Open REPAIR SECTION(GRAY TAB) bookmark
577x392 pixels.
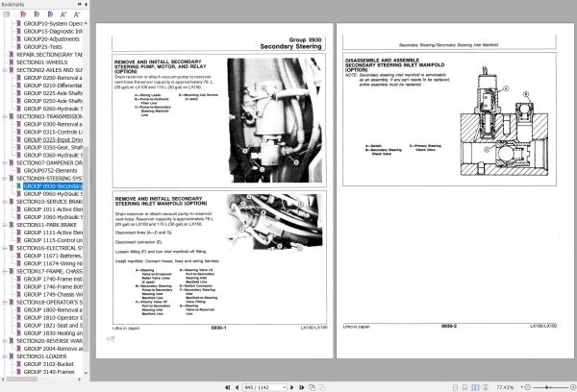pos(49,55)
